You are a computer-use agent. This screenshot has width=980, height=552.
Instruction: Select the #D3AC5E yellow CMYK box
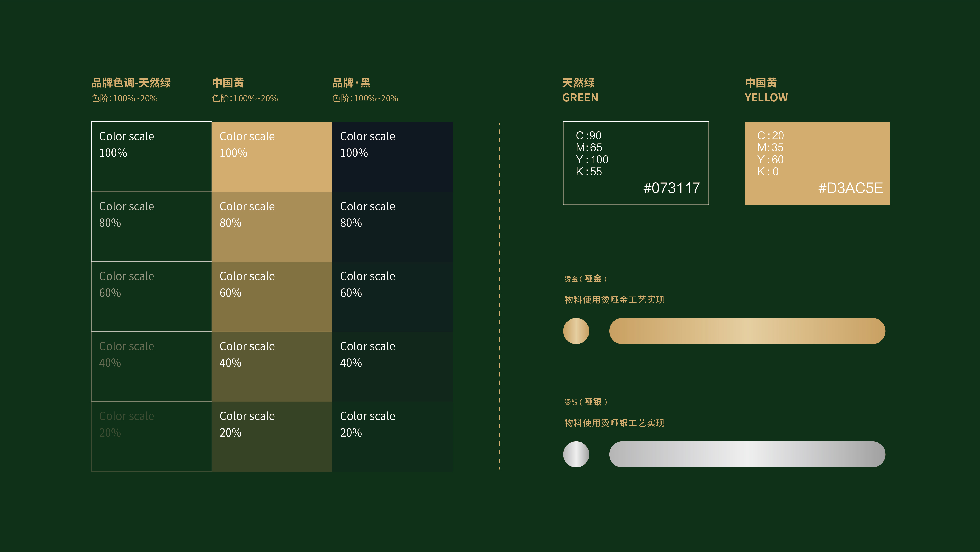tap(817, 163)
